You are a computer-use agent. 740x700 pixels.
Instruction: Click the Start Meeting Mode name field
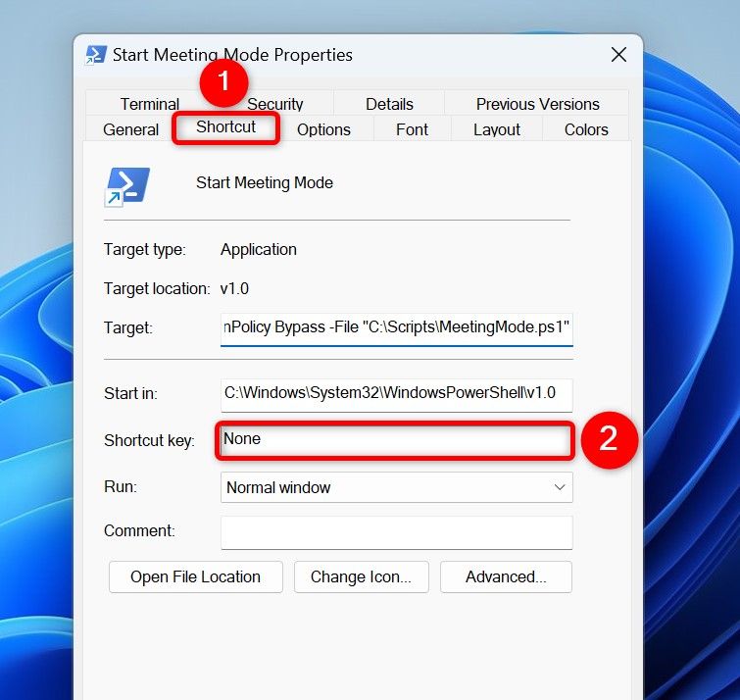265,182
